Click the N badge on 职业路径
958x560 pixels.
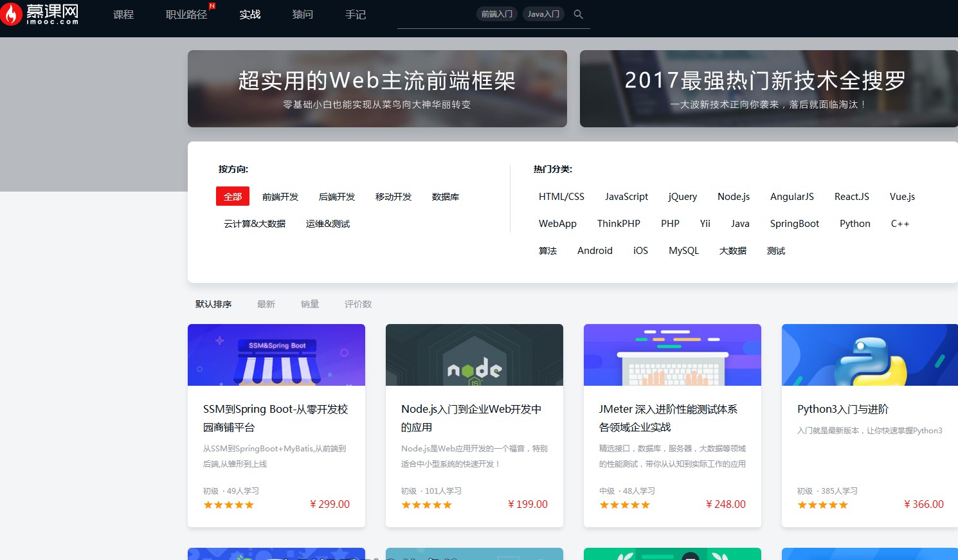coord(212,6)
